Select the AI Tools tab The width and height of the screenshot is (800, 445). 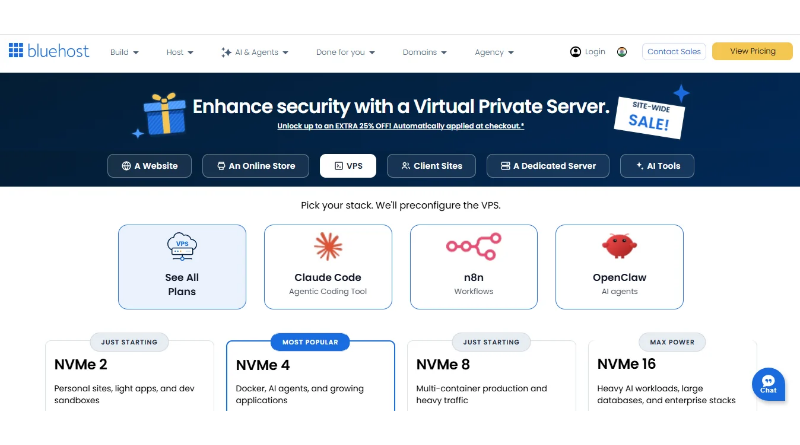click(x=657, y=166)
